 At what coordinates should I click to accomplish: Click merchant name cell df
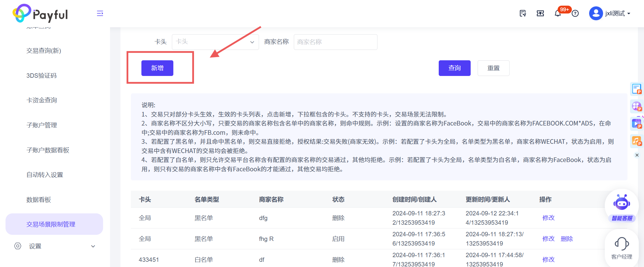262,260
